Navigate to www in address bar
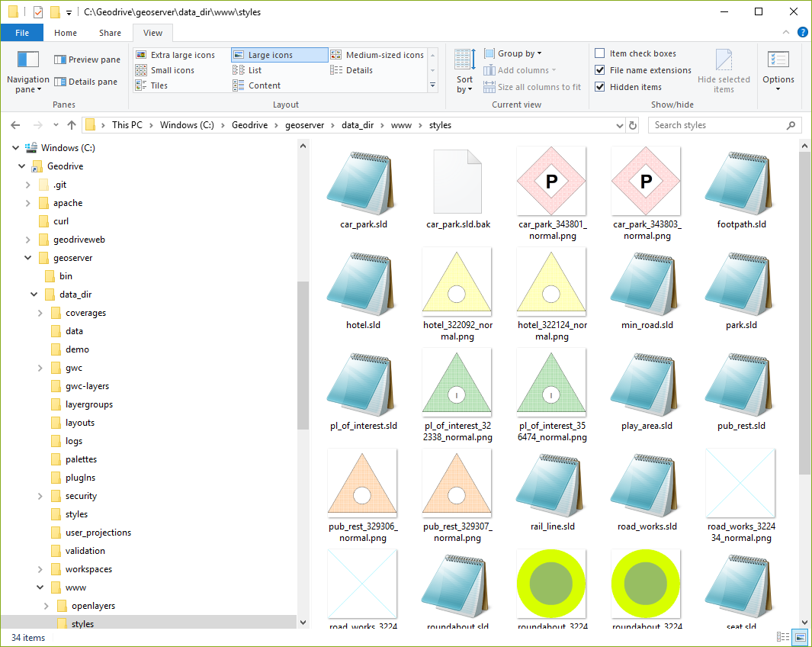This screenshot has width=812, height=647. pos(401,125)
